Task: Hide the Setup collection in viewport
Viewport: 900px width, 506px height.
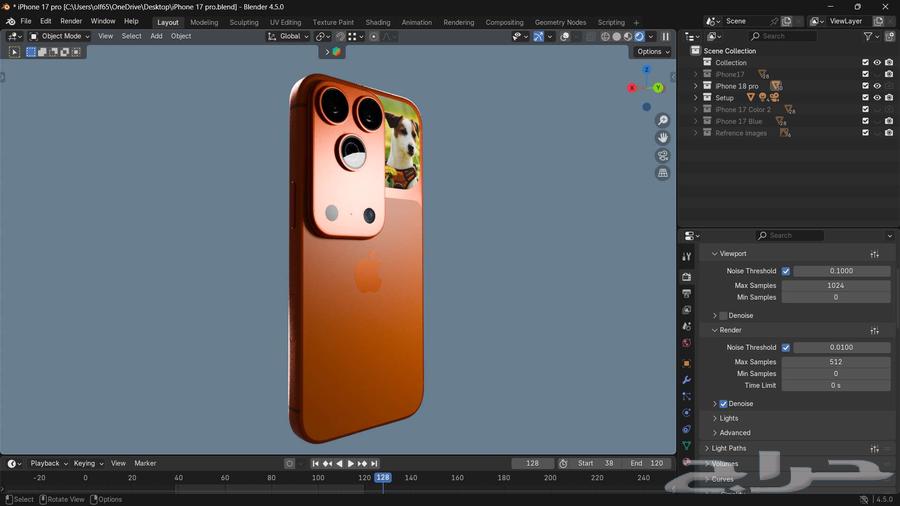Action: coord(877,98)
